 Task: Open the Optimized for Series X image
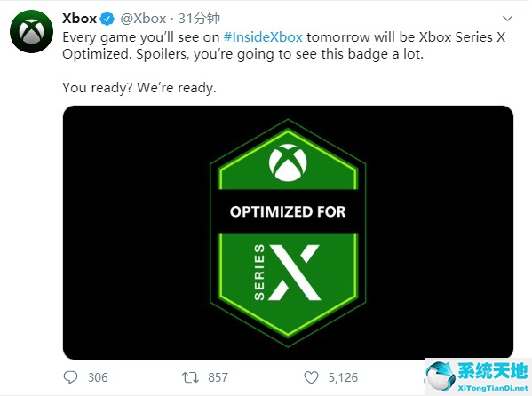(x=288, y=233)
